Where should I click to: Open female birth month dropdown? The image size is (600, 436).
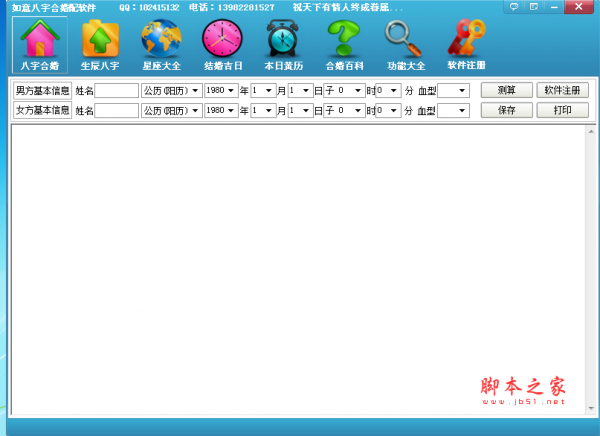263,111
